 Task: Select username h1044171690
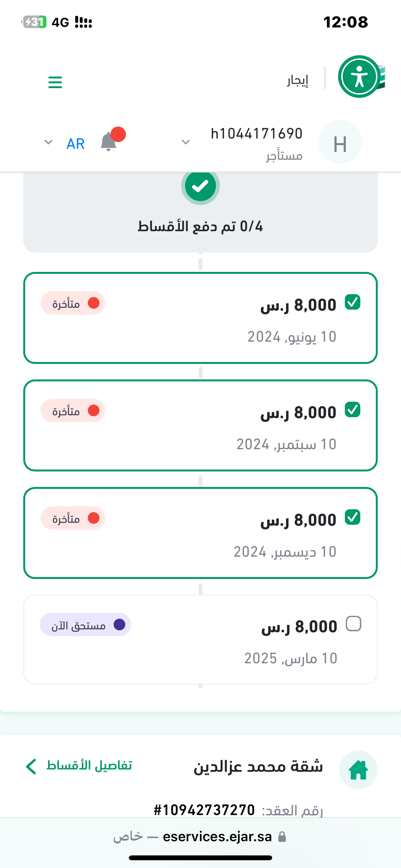(256, 134)
